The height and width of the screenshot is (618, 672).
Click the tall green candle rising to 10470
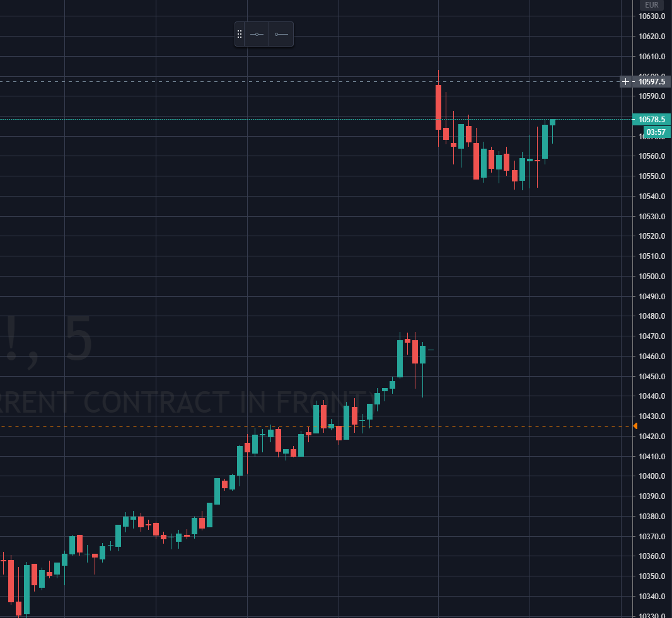400,358
